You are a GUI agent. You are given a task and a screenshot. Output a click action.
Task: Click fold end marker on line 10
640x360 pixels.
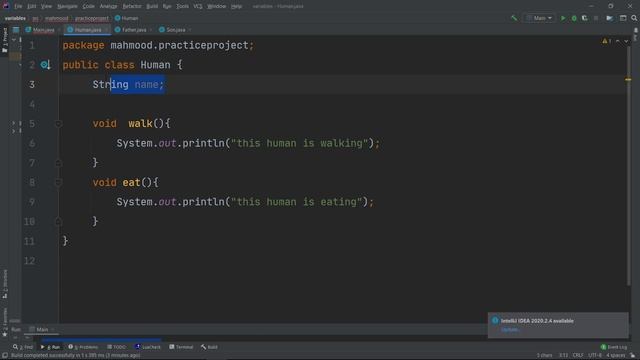pos(58,222)
